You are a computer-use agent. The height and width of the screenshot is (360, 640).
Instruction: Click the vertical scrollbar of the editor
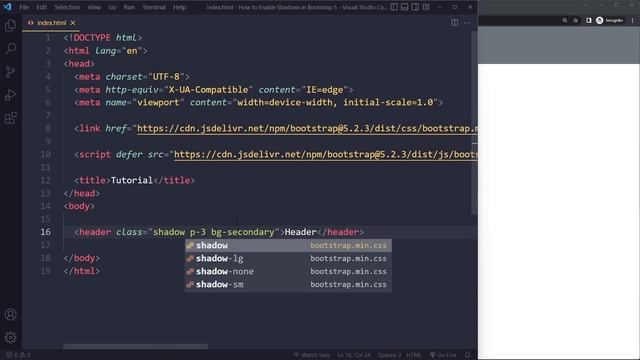click(x=474, y=122)
